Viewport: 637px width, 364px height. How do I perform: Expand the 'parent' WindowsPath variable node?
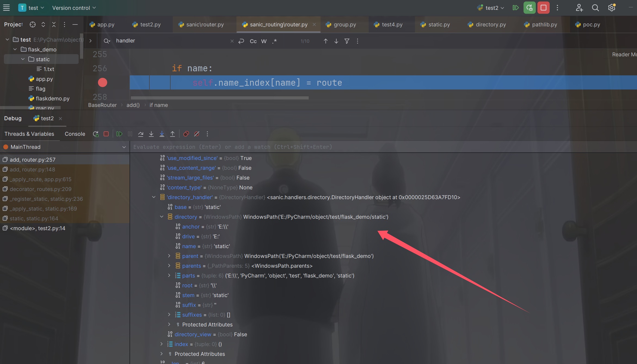tap(169, 256)
